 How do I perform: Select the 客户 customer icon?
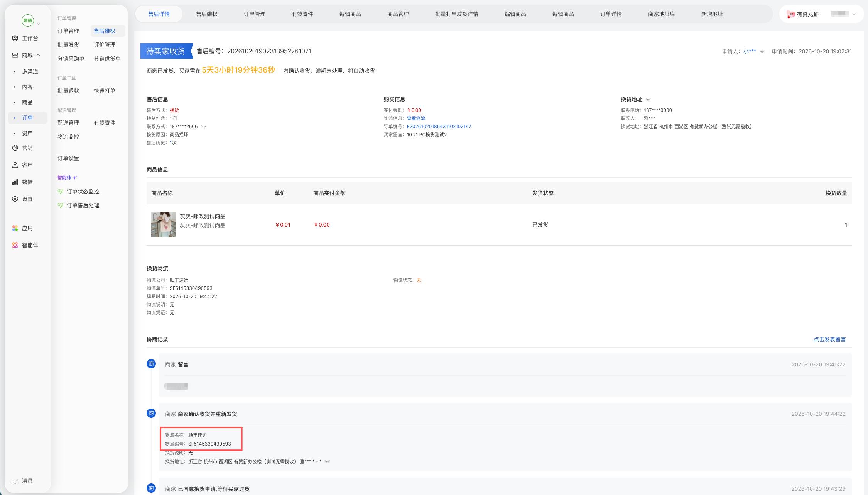click(x=15, y=165)
